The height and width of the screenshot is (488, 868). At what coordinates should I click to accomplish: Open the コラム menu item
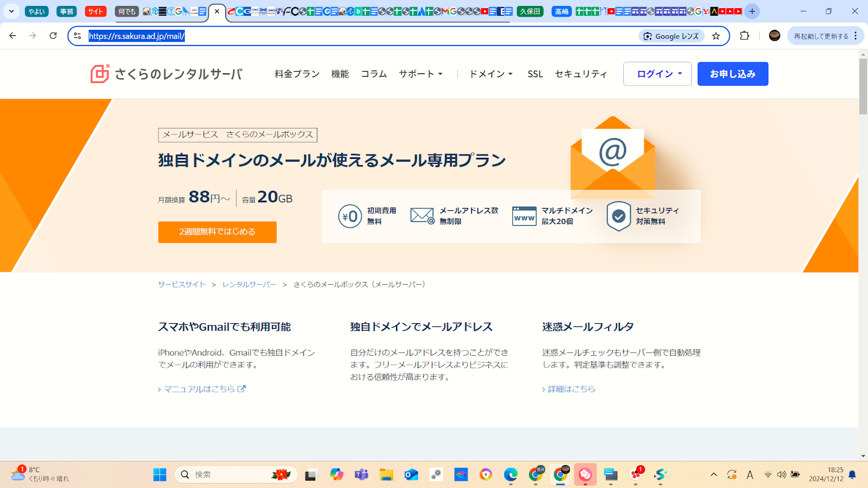tap(374, 74)
